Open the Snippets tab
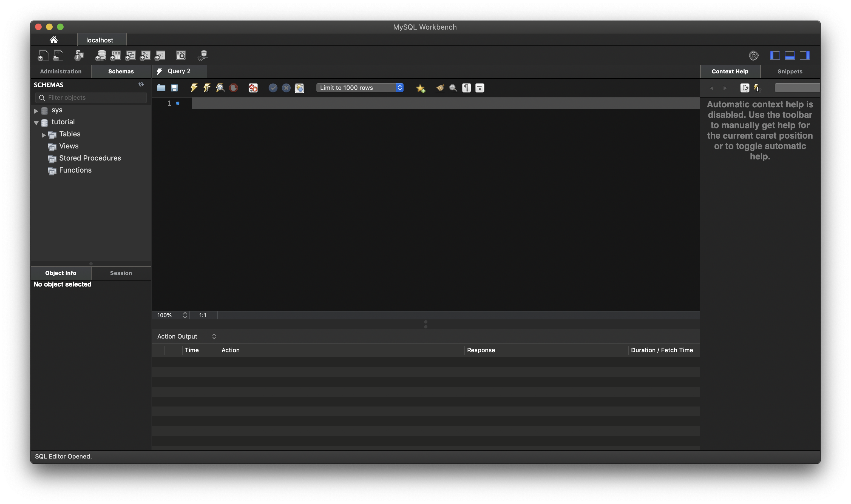Image resolution: width=851 pixels, height=504 pixels. [x=790, y=71]
